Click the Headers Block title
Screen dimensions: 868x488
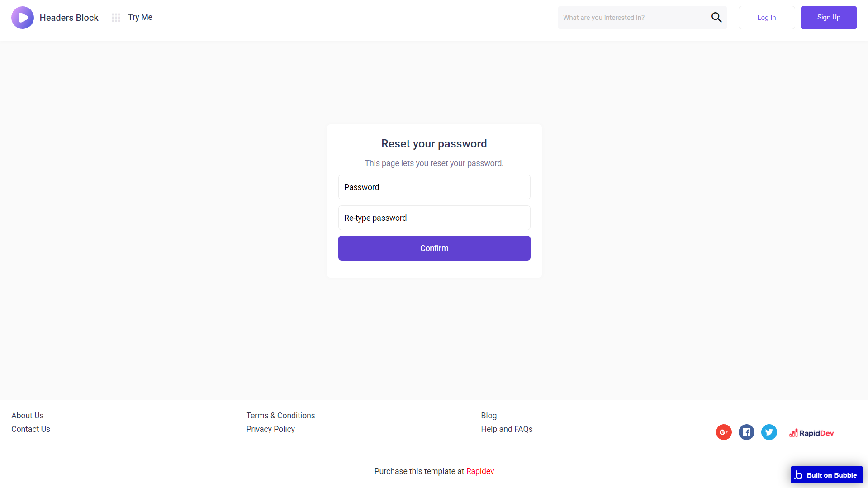[x=69, y=18]
